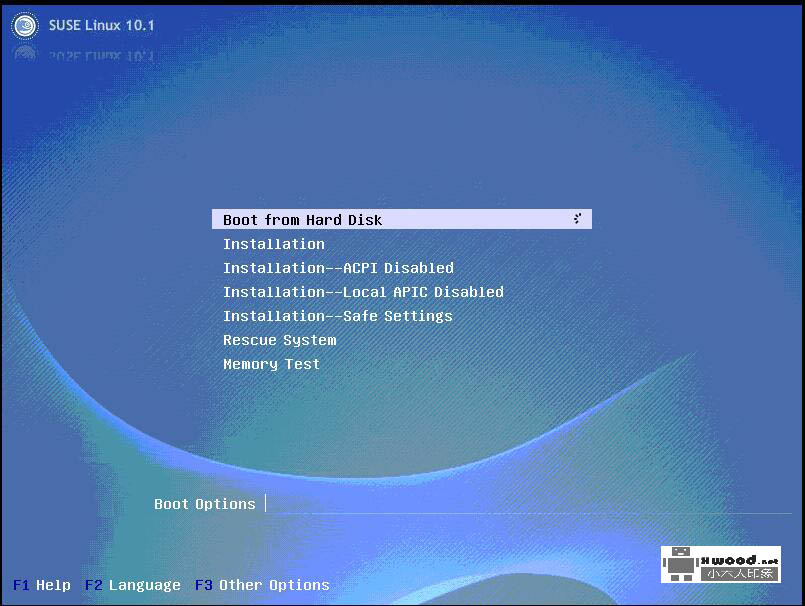Select the Installation--ACPI Disabled entry

point(338,268)
